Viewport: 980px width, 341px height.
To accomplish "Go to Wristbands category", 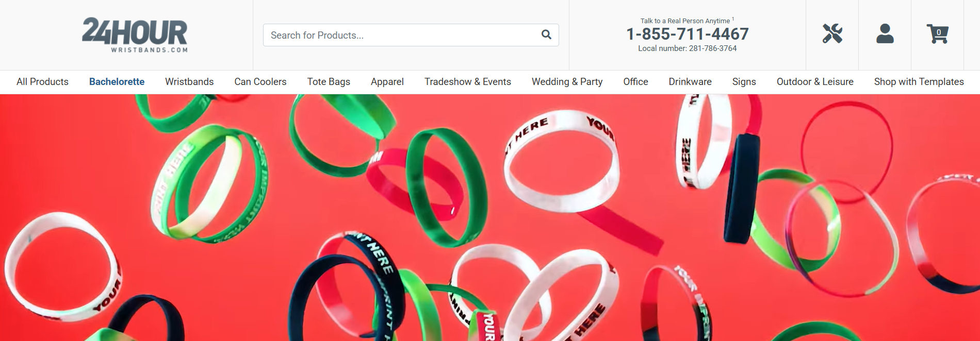I will click(x=189, y=82).
